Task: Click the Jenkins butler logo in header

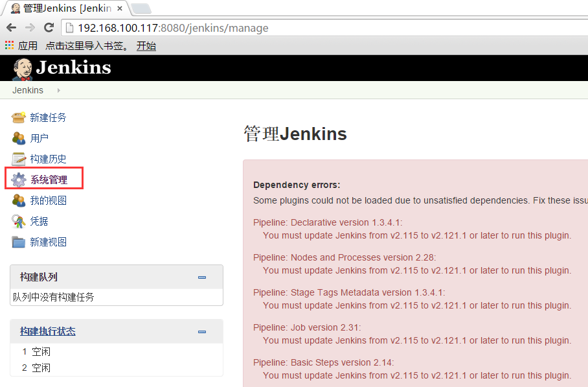Action: click(x=23, y=69)
